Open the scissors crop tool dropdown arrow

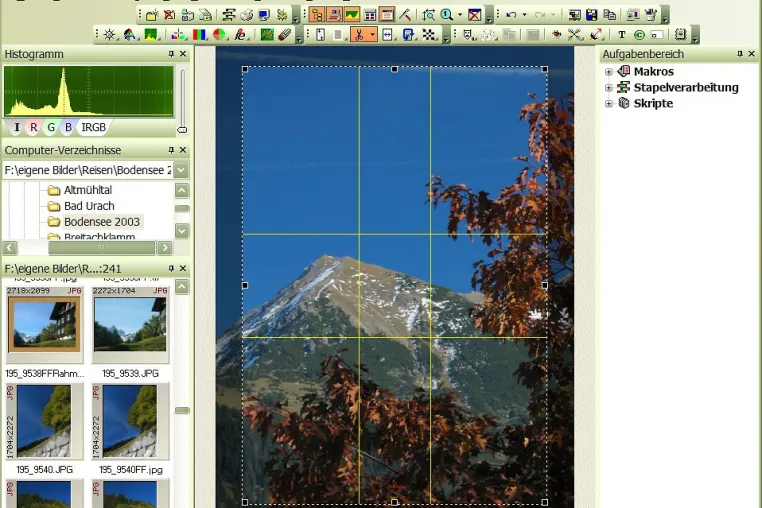[x=372, y=35]
